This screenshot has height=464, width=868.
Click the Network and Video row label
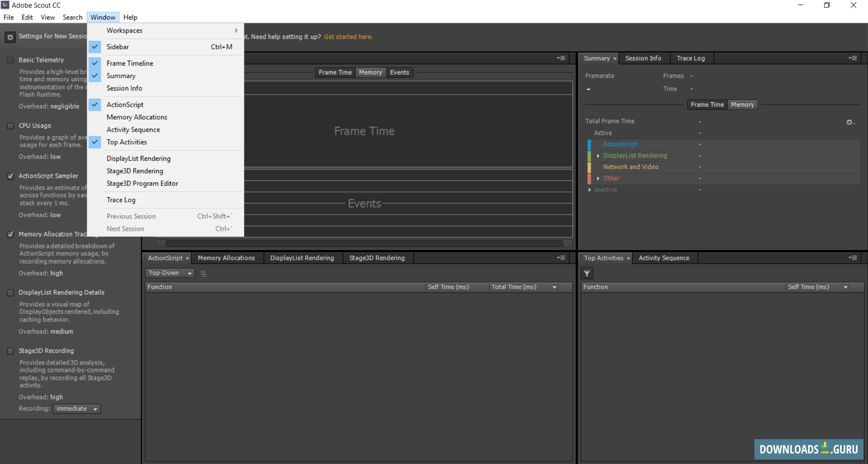[631, 167]
